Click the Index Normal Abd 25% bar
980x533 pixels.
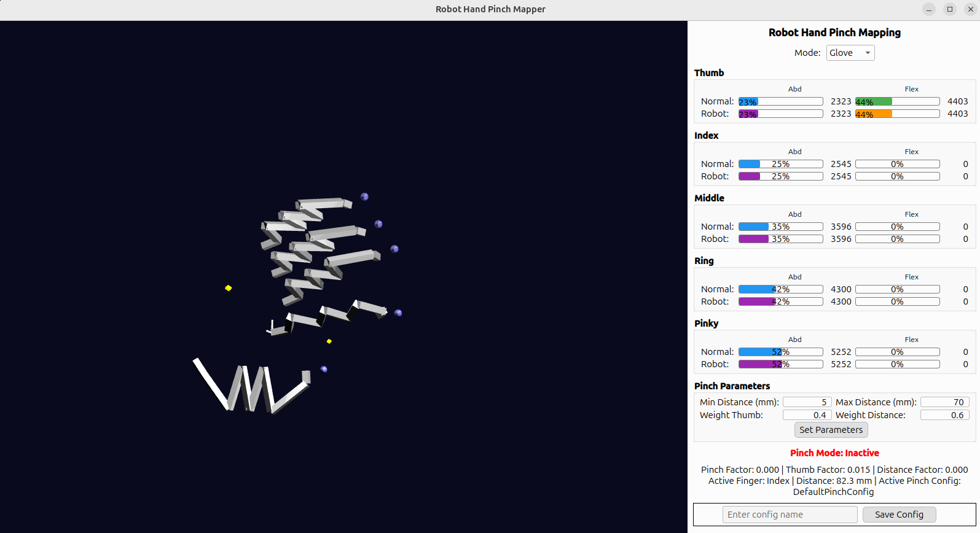coord(781,164)
